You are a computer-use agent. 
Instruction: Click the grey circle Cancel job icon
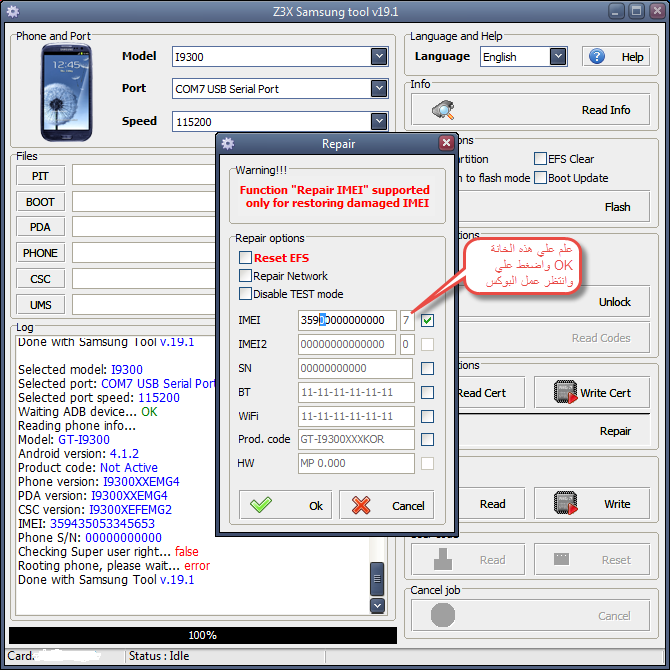(443, 615)
